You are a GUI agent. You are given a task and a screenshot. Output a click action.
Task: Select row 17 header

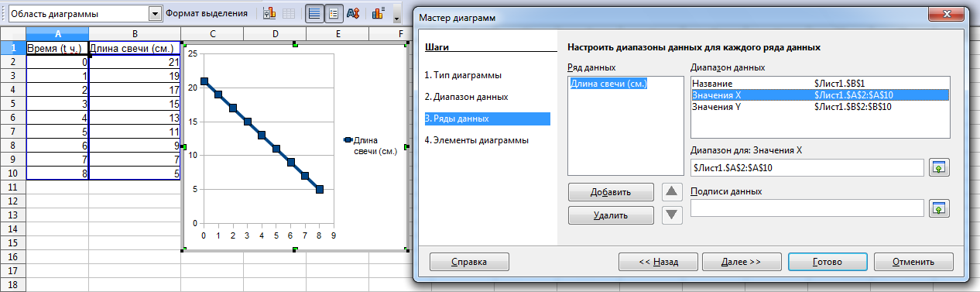click(12, 271)
